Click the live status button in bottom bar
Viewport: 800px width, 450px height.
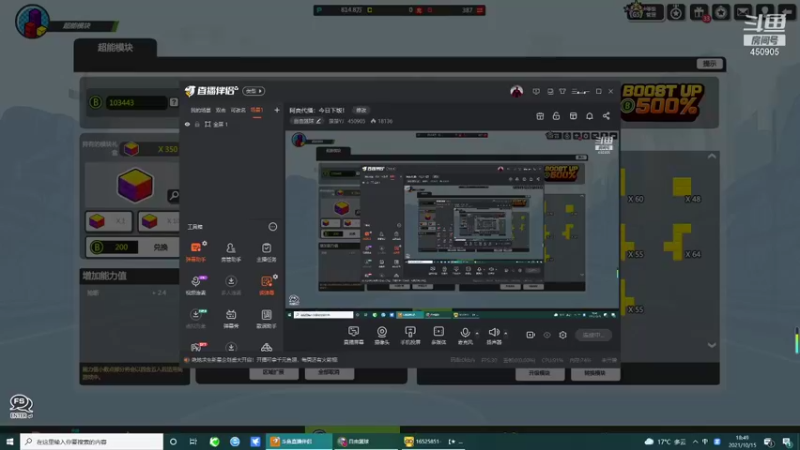593,335
